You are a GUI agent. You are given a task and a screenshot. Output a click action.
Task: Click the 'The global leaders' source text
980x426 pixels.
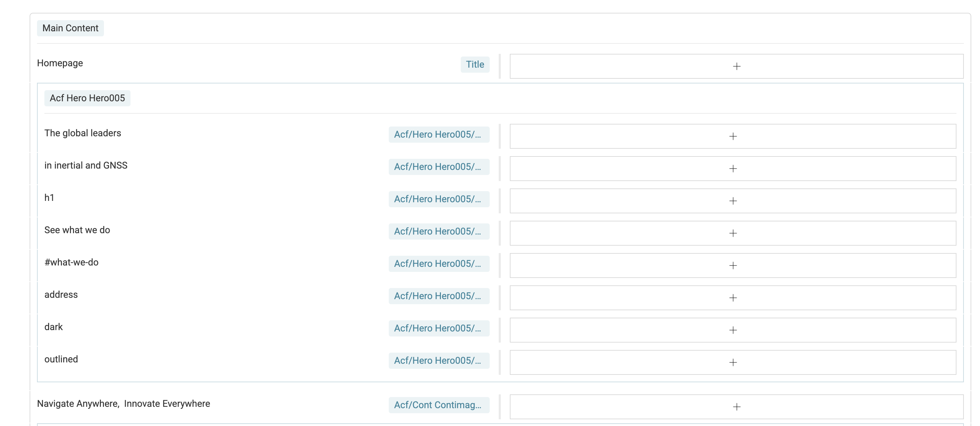[82, 133]
